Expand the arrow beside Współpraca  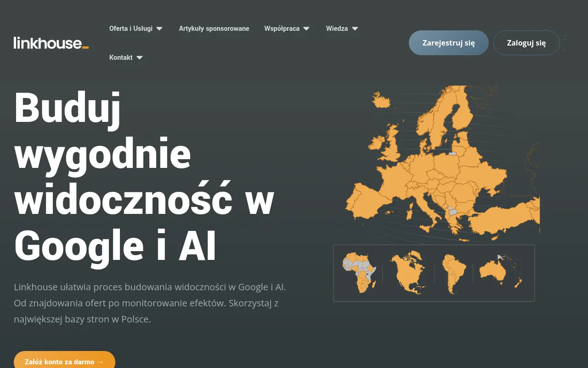pos(306,29)
